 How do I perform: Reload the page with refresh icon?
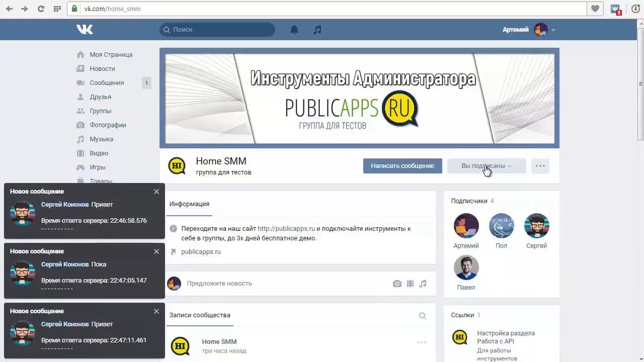pos(41,9)
